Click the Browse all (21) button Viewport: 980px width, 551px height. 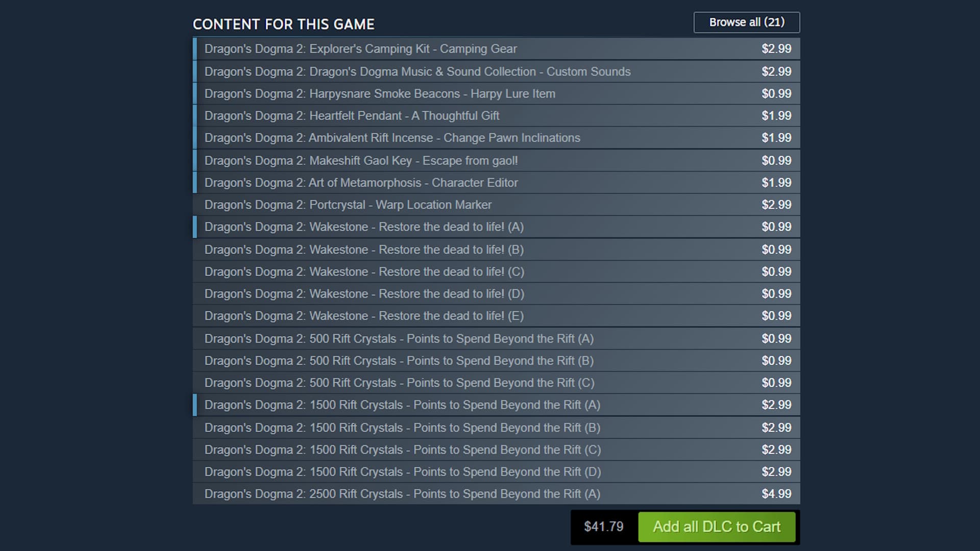(746, 22)
